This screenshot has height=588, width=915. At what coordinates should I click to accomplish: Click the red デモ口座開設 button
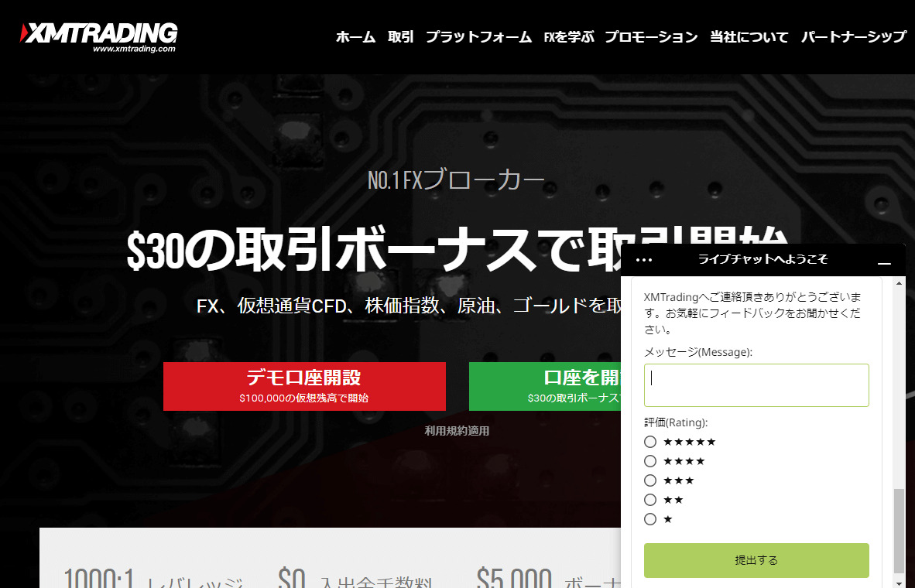click(304, 386)
